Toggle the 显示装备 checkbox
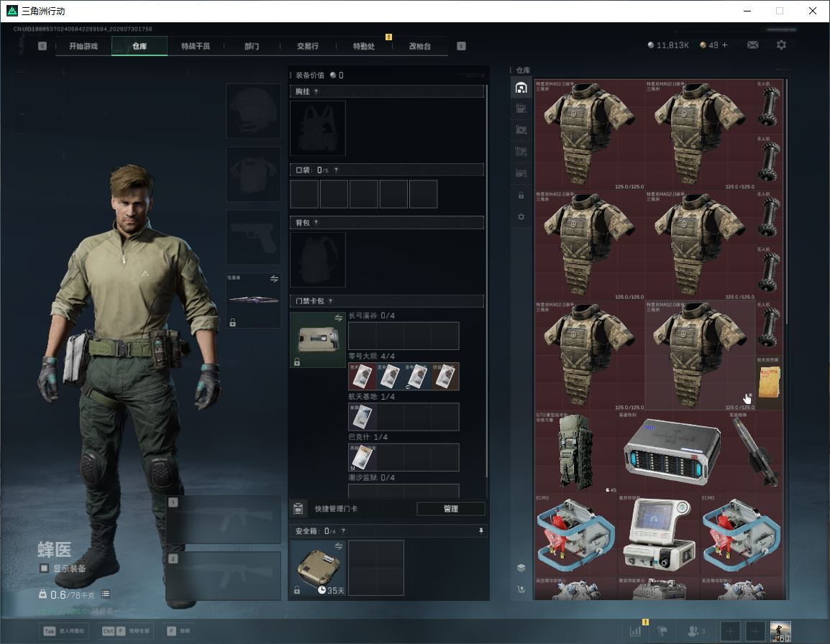 45,569
